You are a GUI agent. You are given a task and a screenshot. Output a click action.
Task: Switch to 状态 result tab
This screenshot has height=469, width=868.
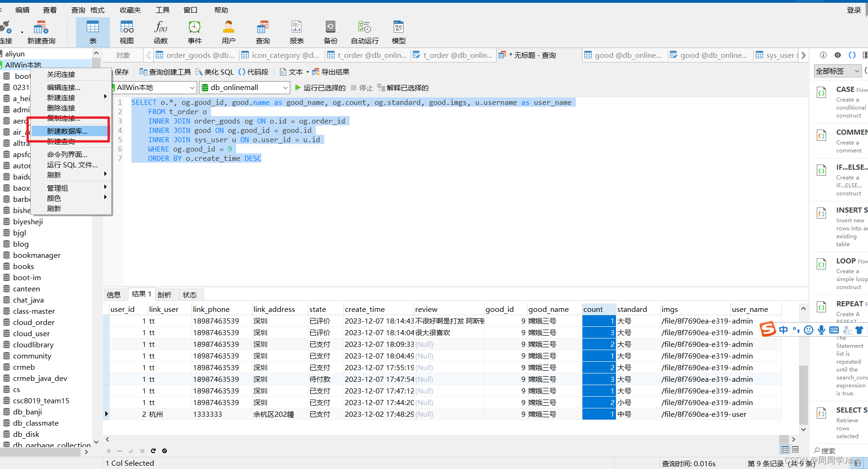(x=190, y=295)
